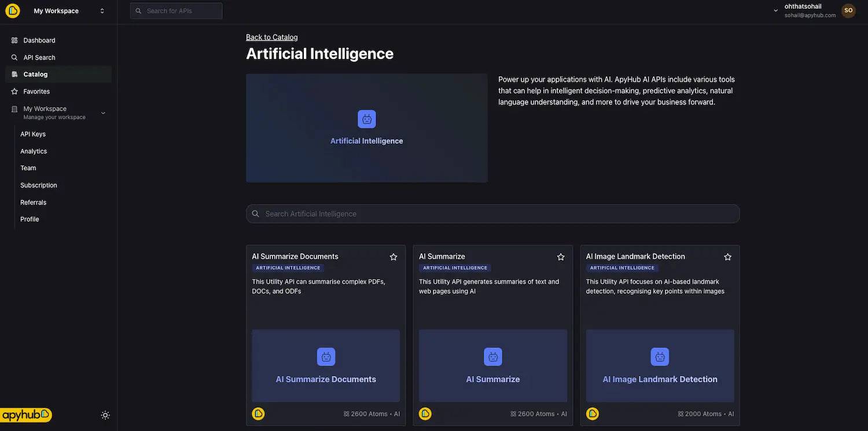Expand the account menu chevron
Viewport: 868px width, 431px height.
point(776,10)
